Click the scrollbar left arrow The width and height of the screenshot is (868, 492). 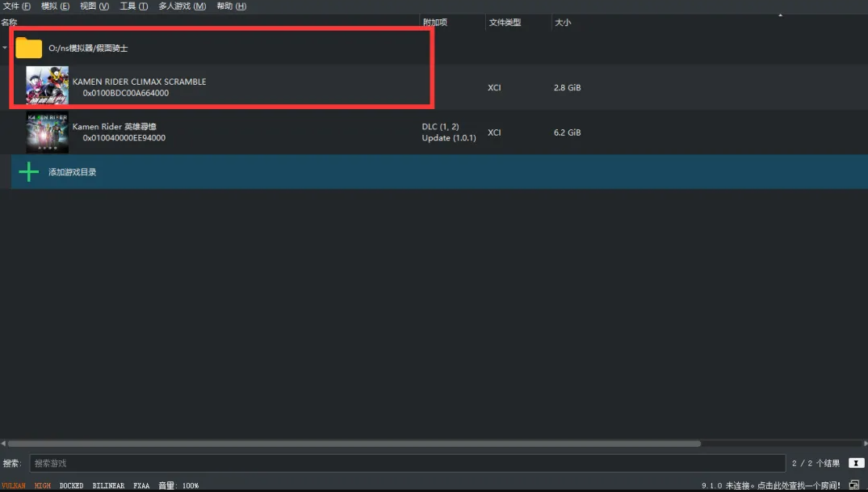(x=3, y=444)
